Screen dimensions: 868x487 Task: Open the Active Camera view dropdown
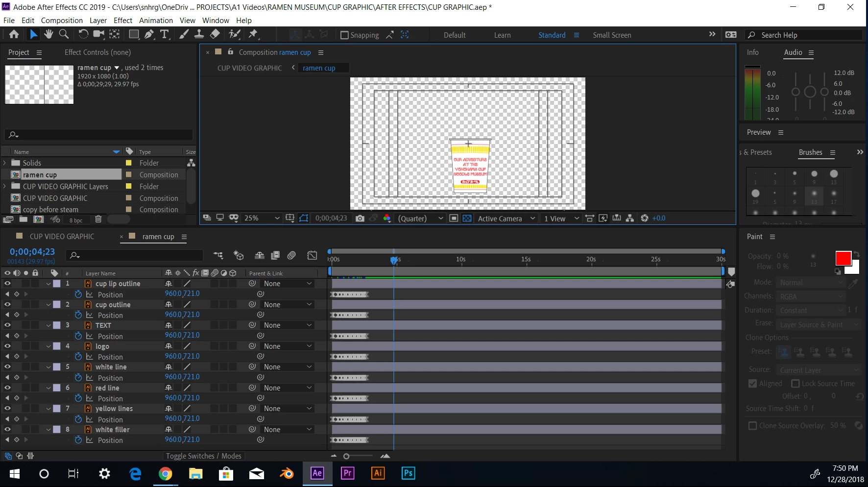tap(506, 219)
